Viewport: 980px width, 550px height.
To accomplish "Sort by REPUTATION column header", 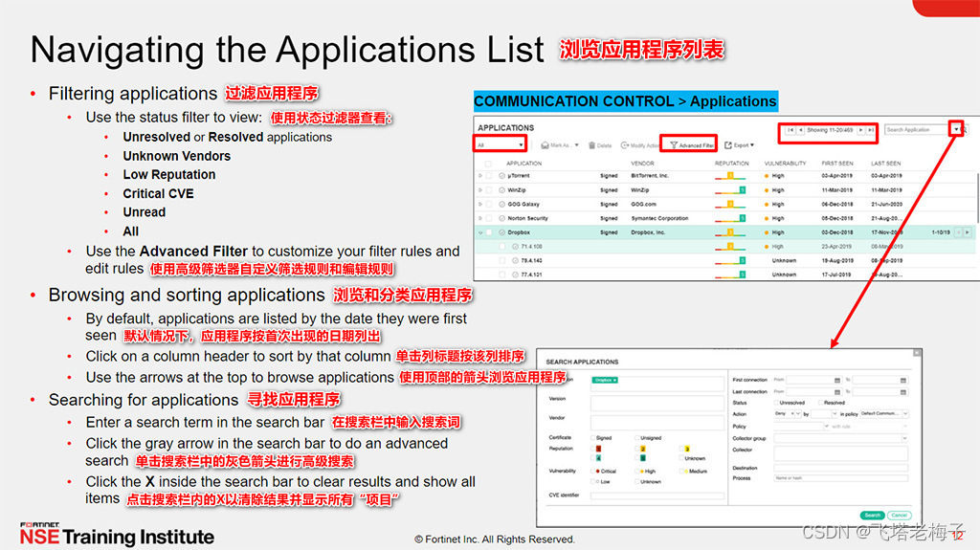I will click(732, 164).
